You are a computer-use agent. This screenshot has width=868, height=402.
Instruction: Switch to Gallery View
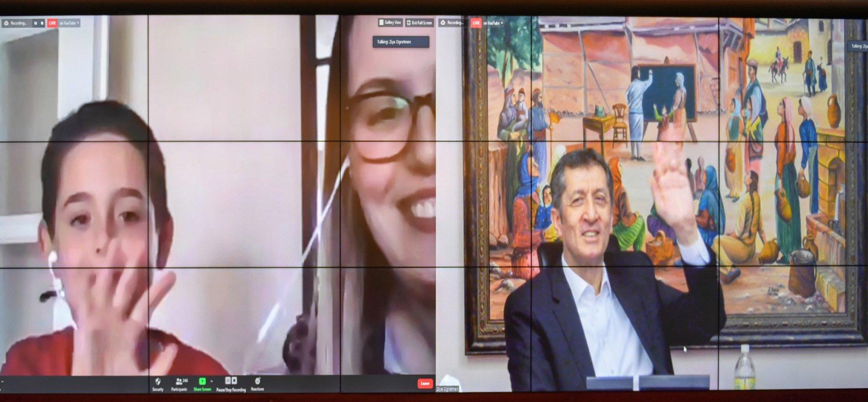point(390,22)
